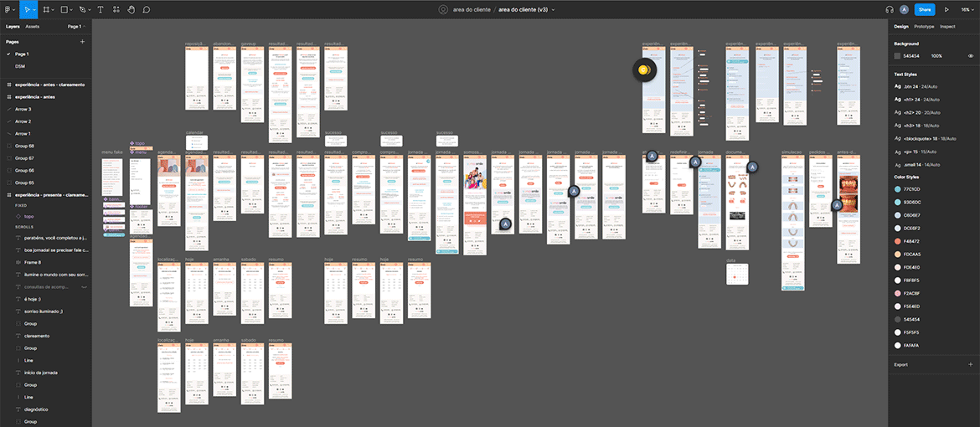Select the Comment tool

147,9
